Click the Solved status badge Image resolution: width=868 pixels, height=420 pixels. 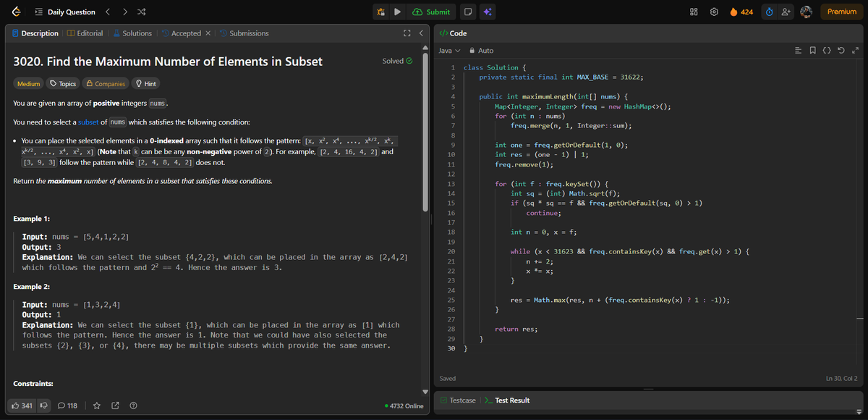point(397,61)
